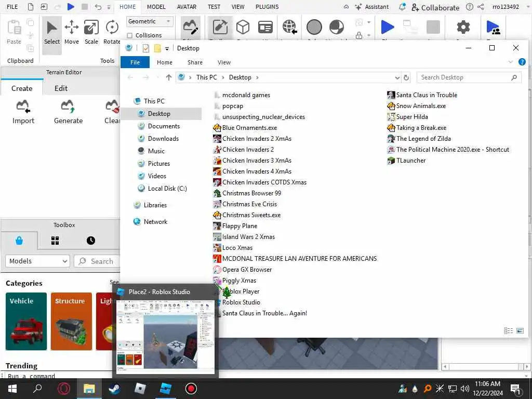
Task: Click the Part cube icon in ribbon
Action: point(243,27)
